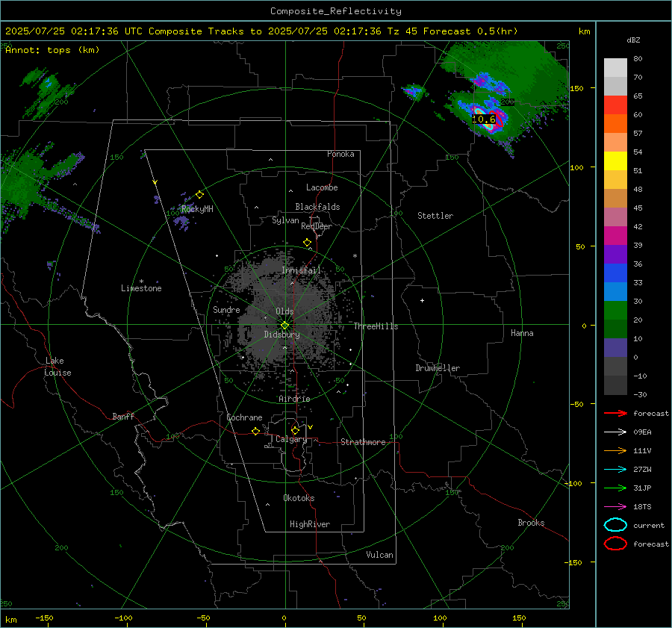
Task: Click the dBZ scale heading
Action: pyautogui.click(x=633, y=40)
